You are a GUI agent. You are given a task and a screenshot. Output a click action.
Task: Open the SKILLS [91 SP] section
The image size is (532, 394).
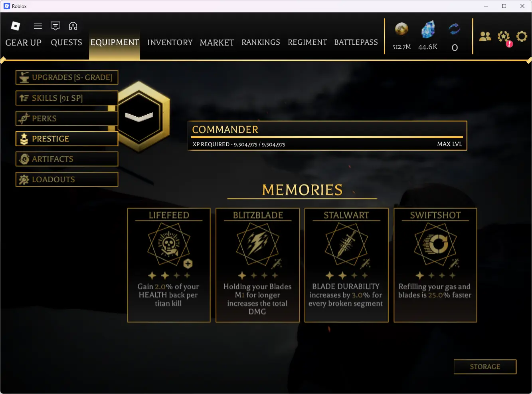point(67,98)
